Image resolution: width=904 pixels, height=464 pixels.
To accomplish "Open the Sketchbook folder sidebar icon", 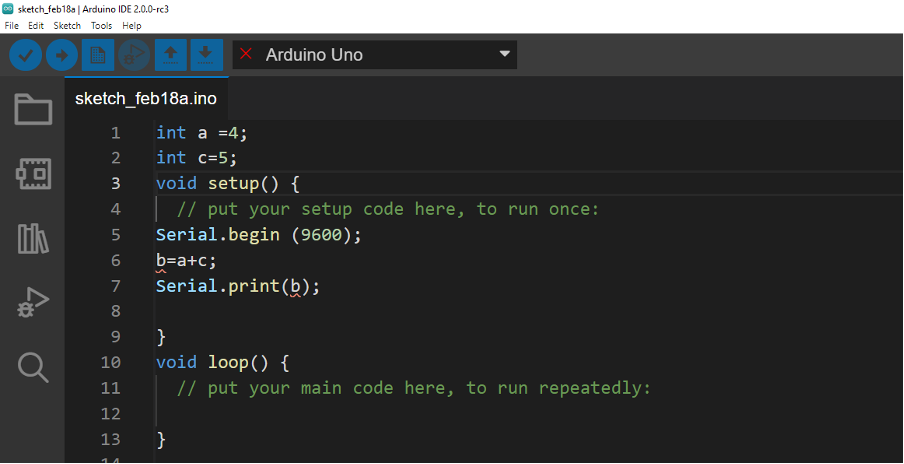I will coord(33,110).
